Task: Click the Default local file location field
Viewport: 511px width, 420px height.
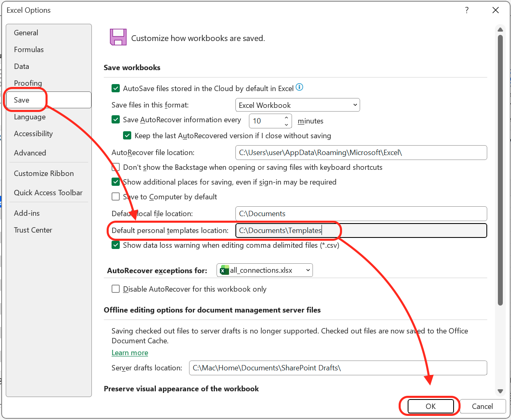Action: [361, 213]
